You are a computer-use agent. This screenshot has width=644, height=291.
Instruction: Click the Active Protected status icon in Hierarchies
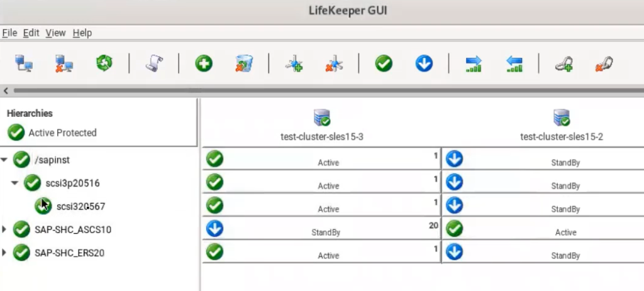(16, 133)
